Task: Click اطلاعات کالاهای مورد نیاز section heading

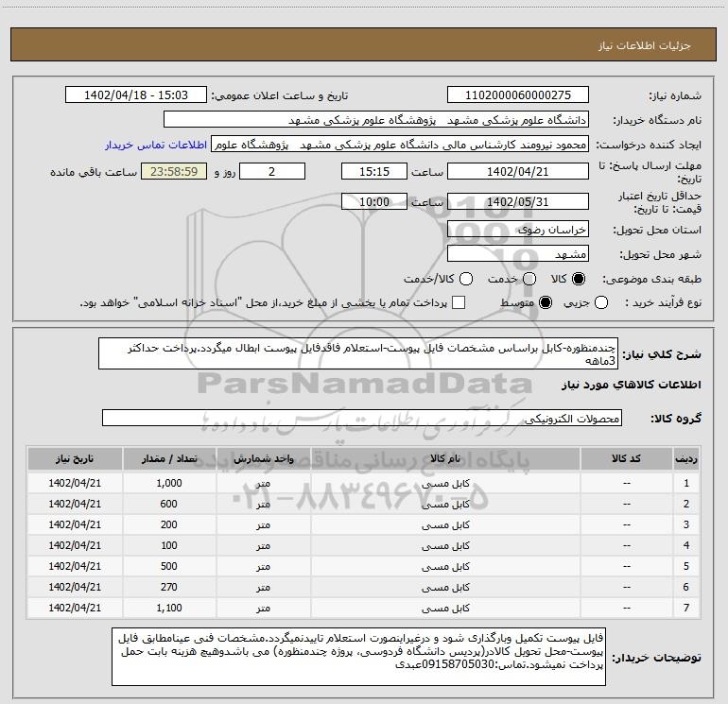Action: pyautogui.click(x=632, y=385)
